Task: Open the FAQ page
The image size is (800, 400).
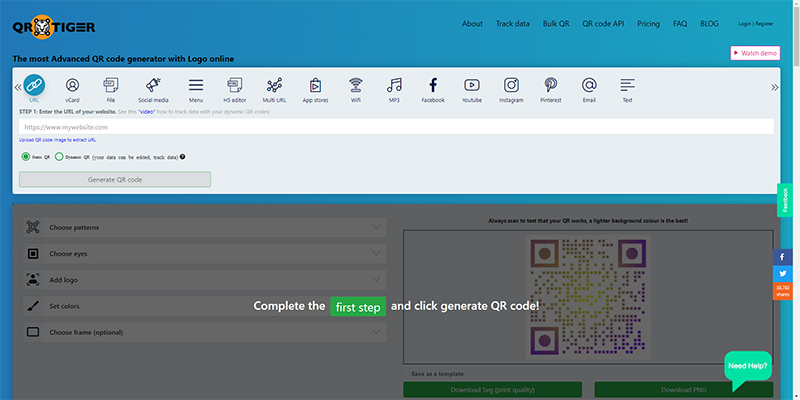Action: click(680, 23)
